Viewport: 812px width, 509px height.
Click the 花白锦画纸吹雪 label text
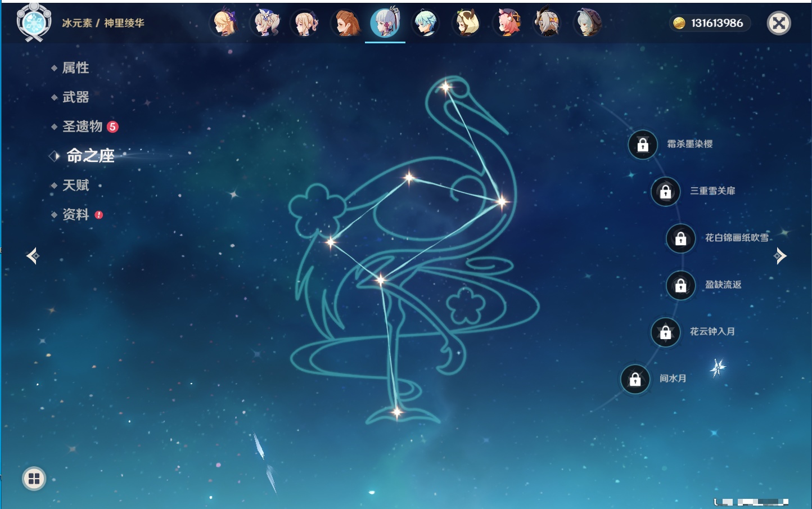pos(737,238)
